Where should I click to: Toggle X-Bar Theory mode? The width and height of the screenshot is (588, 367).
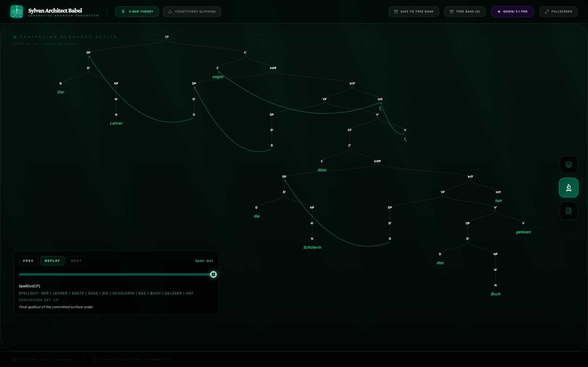click(137, 11)
